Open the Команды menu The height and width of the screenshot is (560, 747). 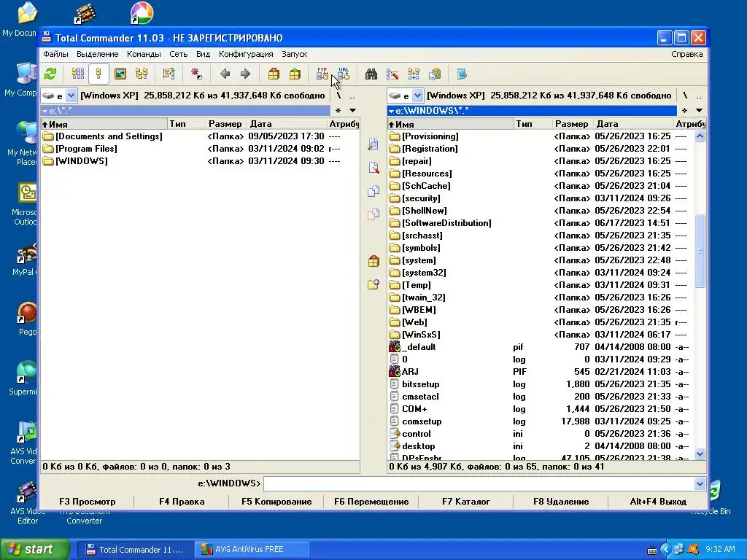(x=144, y=54)
